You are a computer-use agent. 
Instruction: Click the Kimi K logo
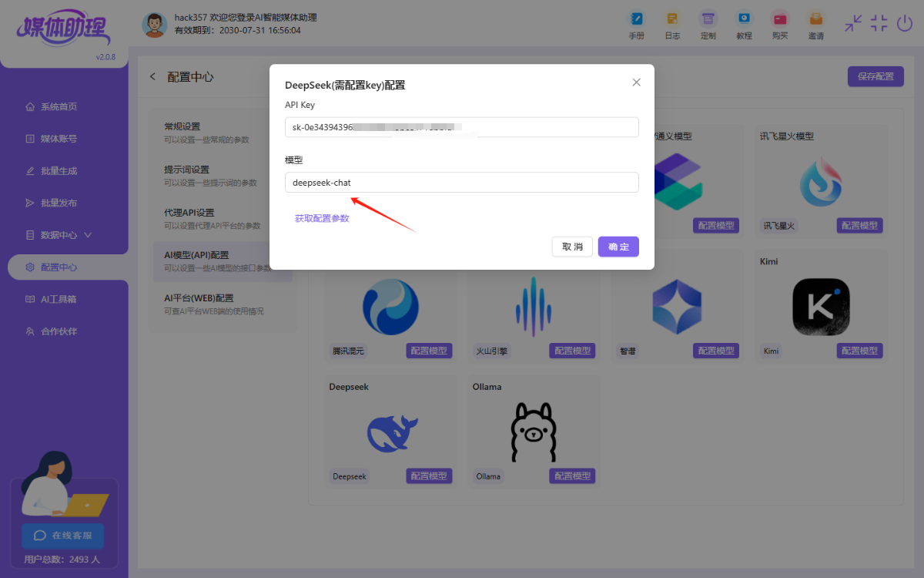tap(821, 307)
